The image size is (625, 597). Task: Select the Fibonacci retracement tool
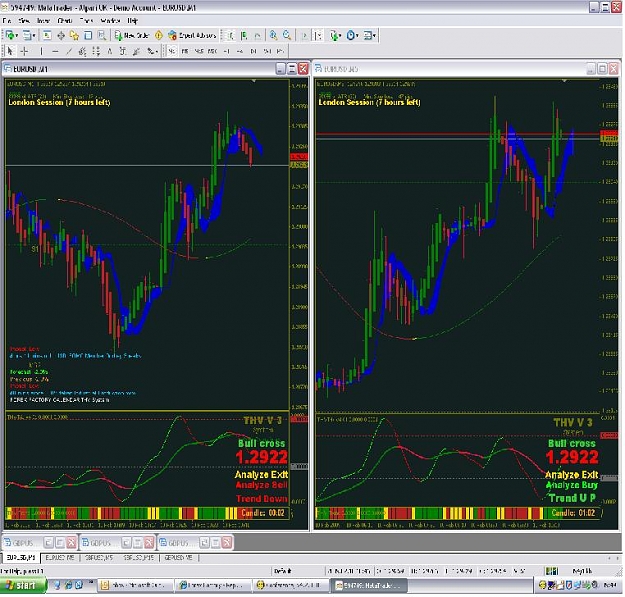96,51
